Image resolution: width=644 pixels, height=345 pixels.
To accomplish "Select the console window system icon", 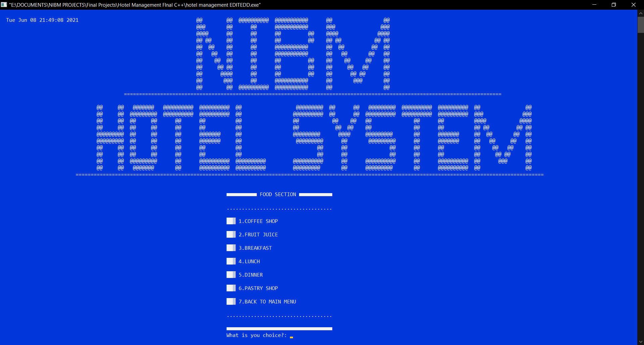I will pos(4,5).
